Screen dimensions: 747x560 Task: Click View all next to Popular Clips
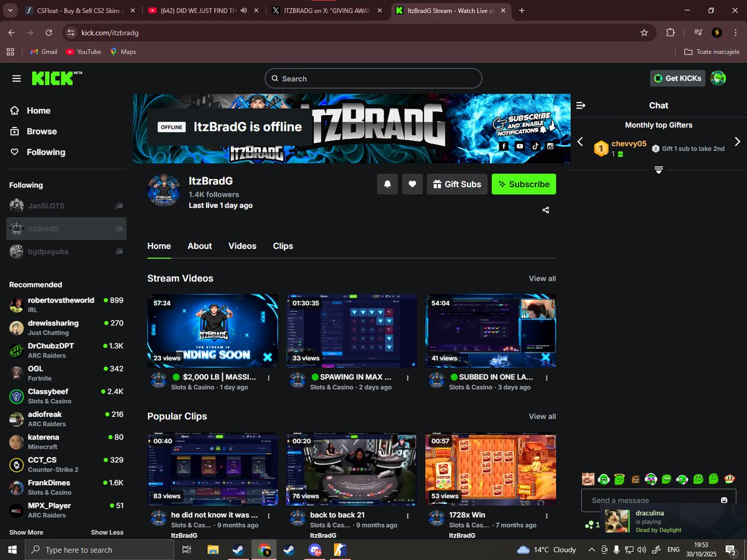(542, 416)
